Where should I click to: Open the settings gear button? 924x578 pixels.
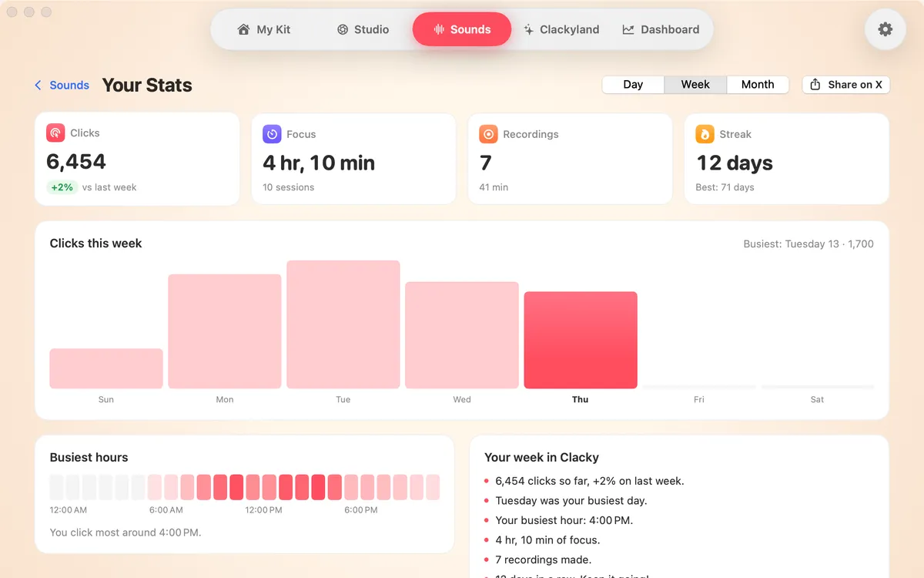(885, 29)
